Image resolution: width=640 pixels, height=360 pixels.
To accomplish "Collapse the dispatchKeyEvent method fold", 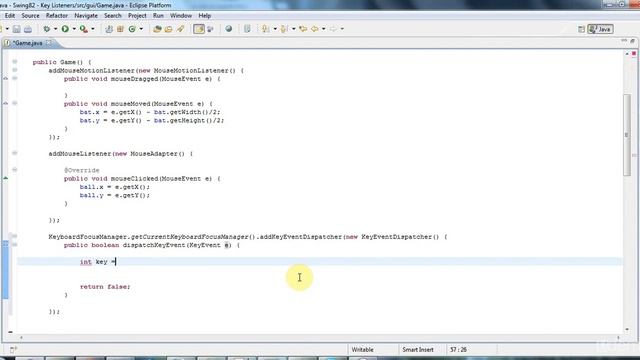I will tap(15, 245).
